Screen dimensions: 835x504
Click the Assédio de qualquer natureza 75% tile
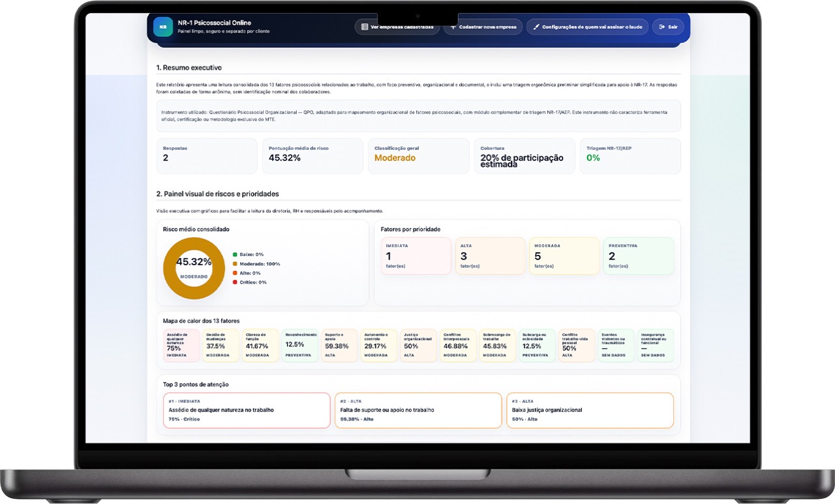coord(181,346)
